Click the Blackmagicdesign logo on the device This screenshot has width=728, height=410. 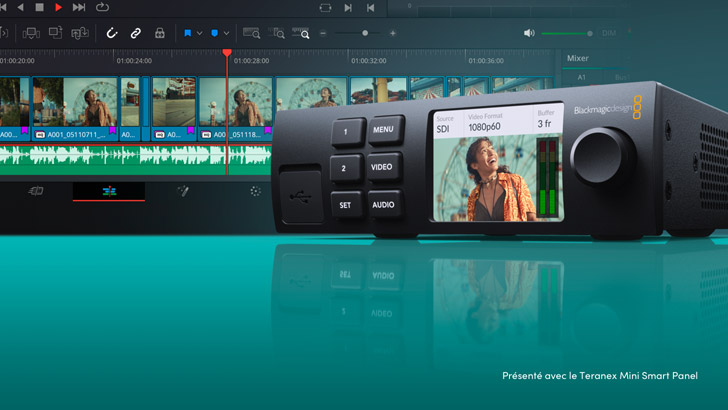click(x=608, y=109)
